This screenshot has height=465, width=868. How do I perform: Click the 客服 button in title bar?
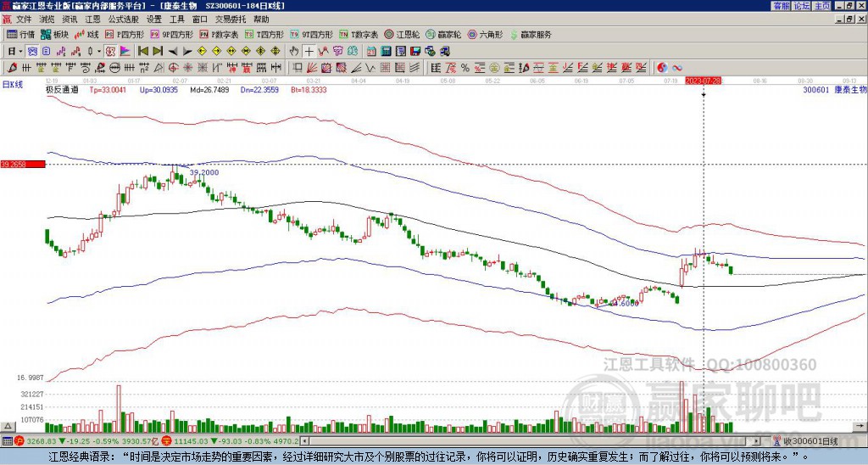tap(781, 6)
